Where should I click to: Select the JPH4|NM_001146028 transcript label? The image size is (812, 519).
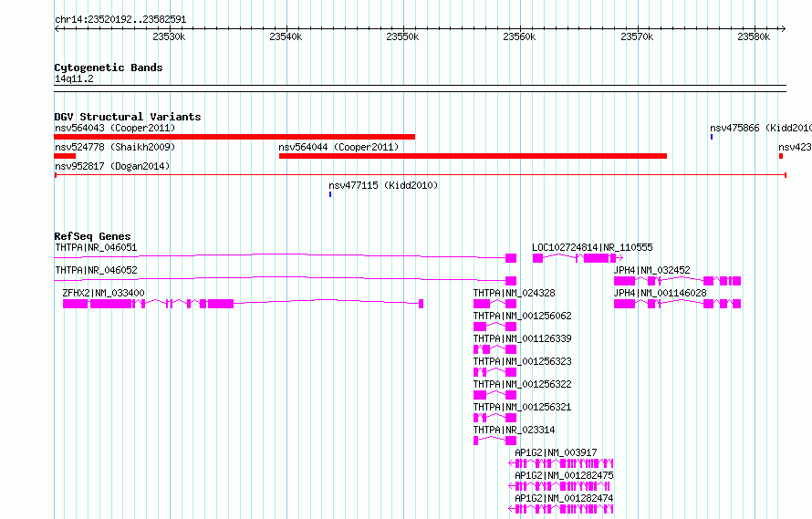click(x=661, y=293)
